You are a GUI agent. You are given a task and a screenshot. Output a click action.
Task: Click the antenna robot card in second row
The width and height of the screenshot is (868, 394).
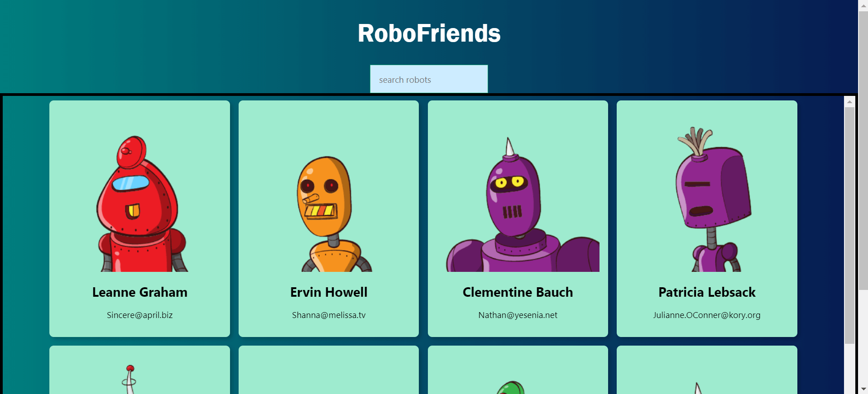pyautogui.click(x=139, y=370)
